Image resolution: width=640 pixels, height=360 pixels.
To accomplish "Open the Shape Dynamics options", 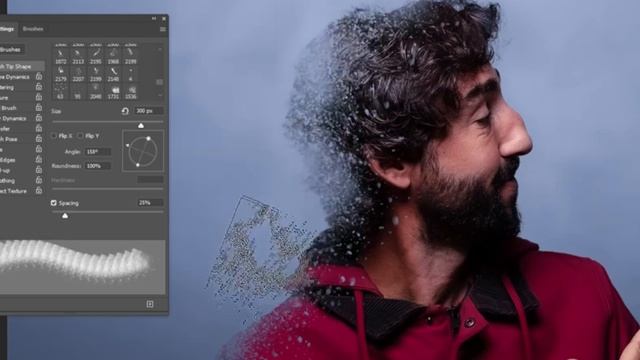I will coord(16,77).
